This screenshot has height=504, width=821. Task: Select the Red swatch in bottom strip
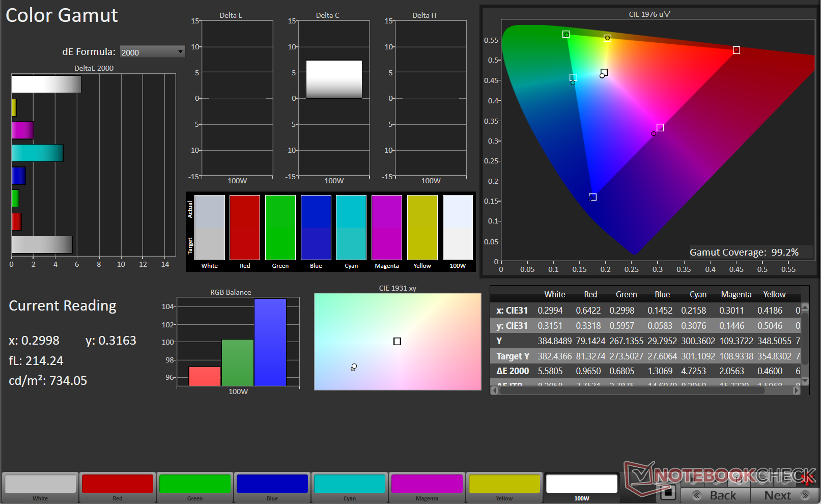(118, 484)
